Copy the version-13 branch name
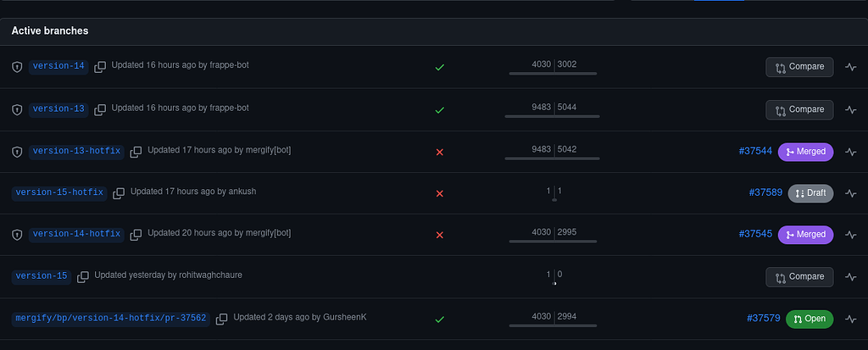 [100, 110]
